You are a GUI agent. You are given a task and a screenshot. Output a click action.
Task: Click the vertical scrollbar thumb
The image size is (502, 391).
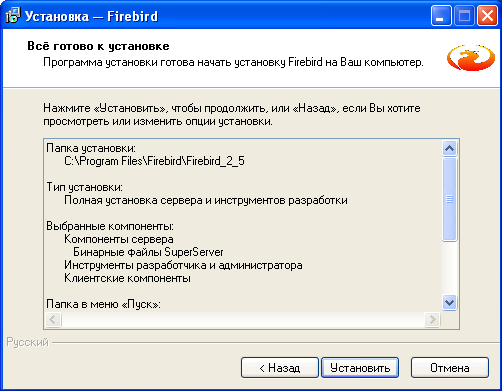tap(449, 199)
